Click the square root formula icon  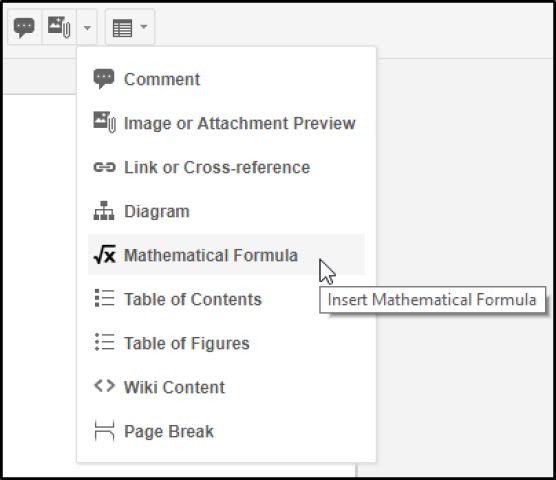pyautogui.click(x=105, y=255)
